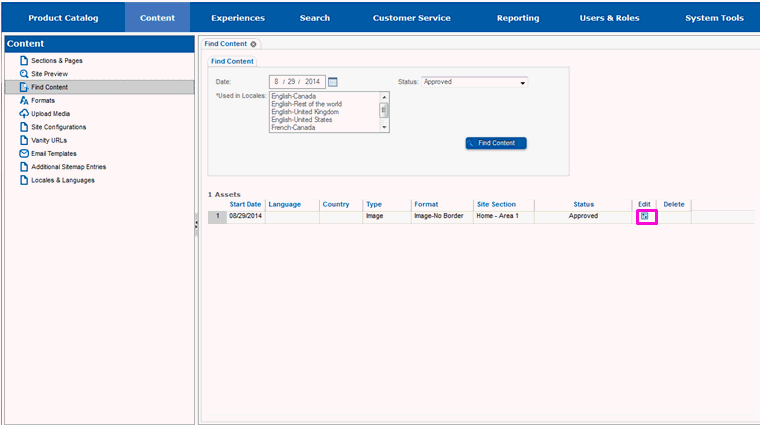The width and height of the screenshot is (760, 425).
Task: Click the Home - Area 1 cell
Action: pos(504,216)
